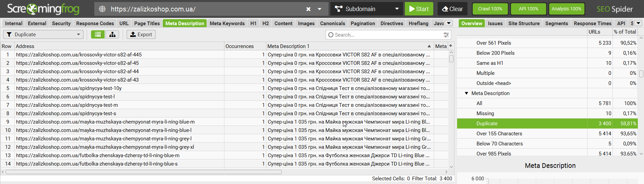Export the filtered data
Viewport: 644px width, 184px height.
[141, 35]
